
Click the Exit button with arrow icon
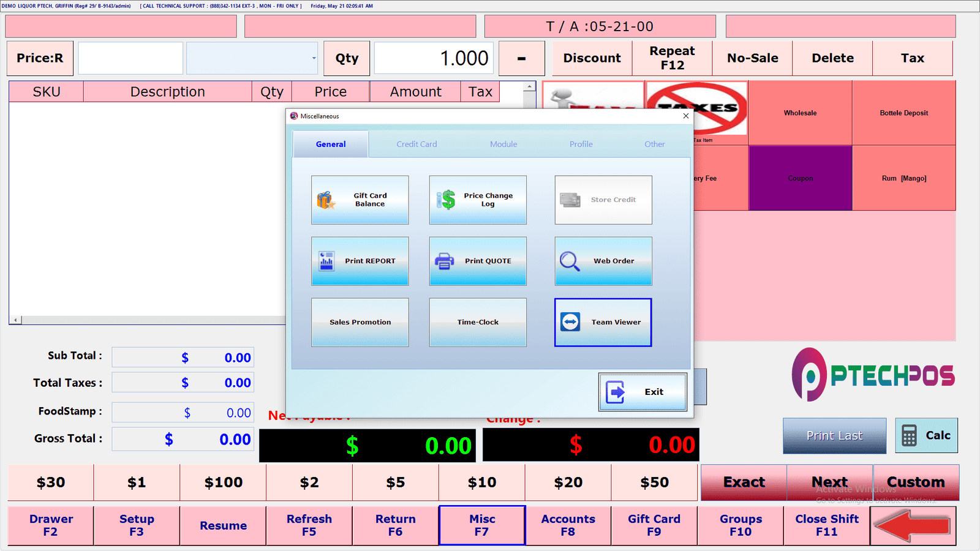pyautogui.click(x=643, y=392)
